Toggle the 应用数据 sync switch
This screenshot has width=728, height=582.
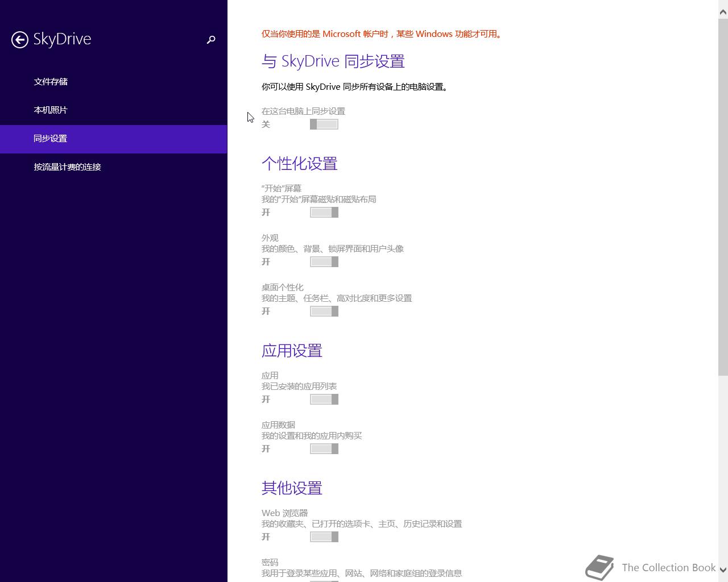click(324, 449)
